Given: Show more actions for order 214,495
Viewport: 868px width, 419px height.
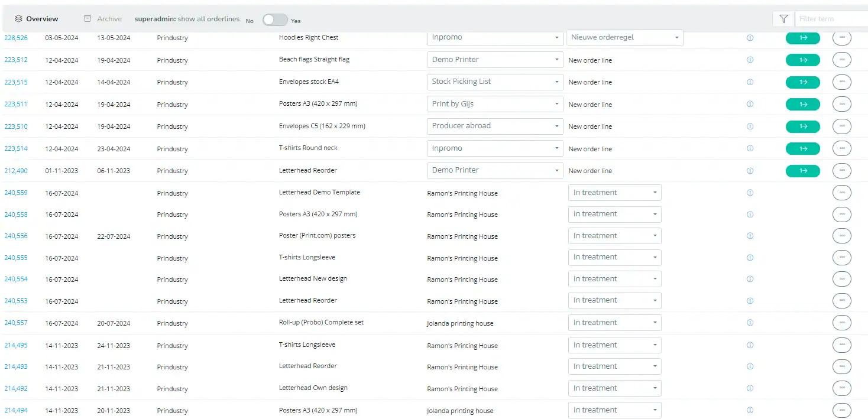Looking at the screenshot, I should point(842,345).
